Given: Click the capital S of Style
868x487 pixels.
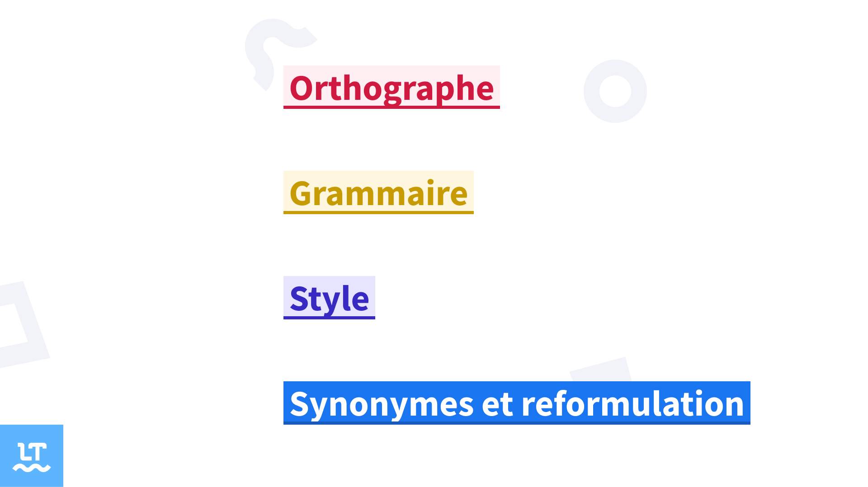Looking at the screenshot, I should pos(299,299).
